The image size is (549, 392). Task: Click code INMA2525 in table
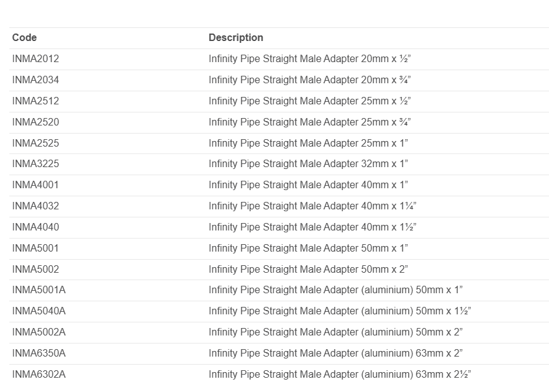35,144
